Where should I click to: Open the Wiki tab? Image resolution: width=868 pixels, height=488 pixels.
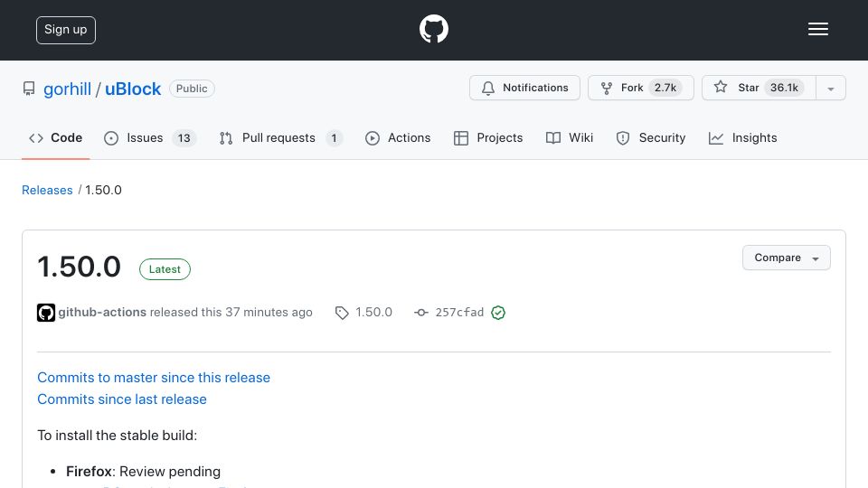(569, 137)
